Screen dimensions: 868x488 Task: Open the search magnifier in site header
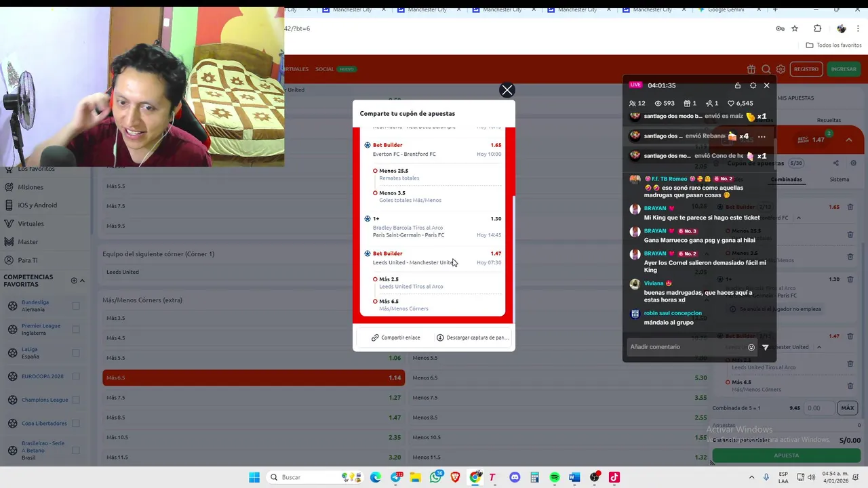(766, 69)
